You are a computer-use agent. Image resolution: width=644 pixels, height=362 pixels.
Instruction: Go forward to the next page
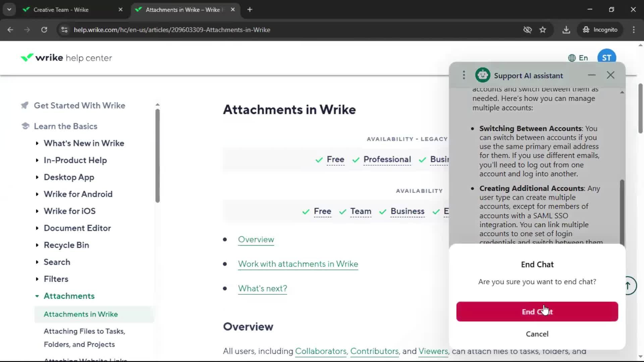(27, 30)
